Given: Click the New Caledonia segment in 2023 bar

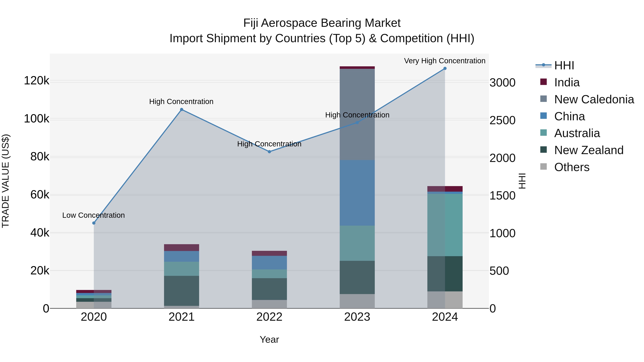Looking at the screenshot, I should pos(357,114).
